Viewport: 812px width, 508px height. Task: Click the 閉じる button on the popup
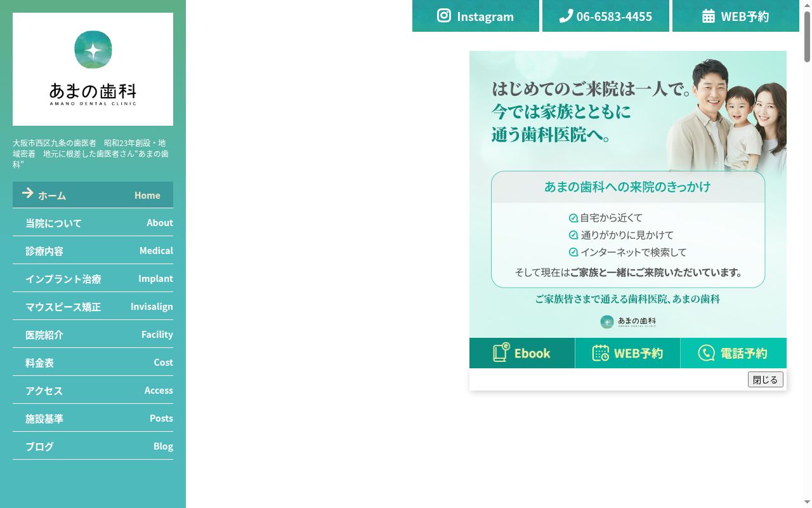tap(766, 380)
